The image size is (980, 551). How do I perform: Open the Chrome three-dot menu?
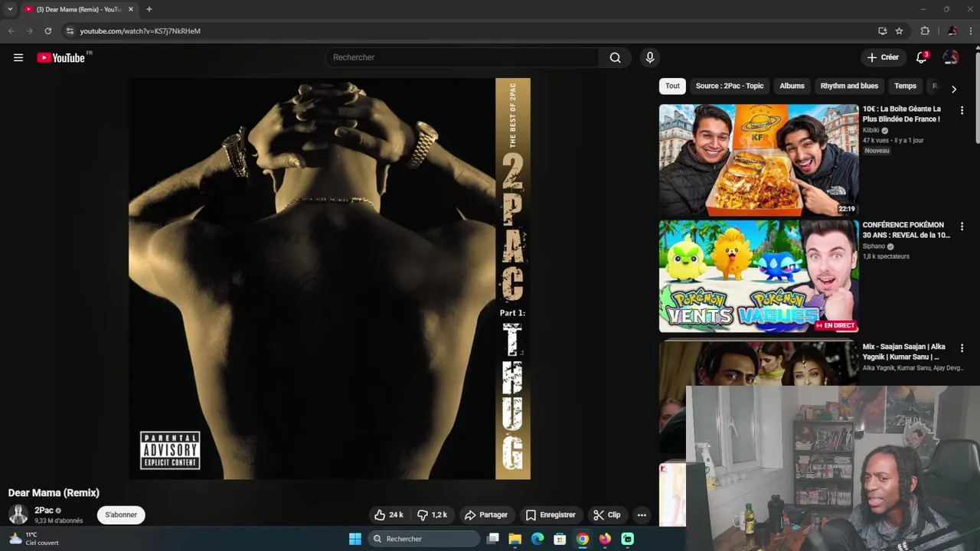click(972, 31)
